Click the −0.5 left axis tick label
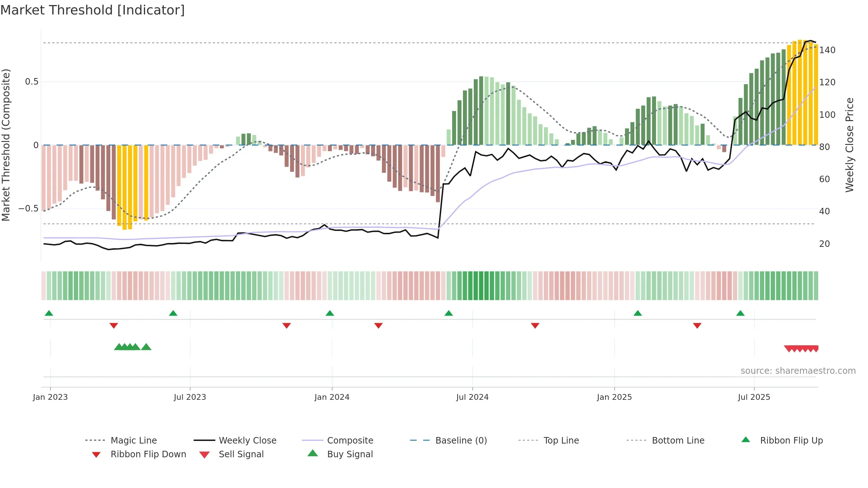 tap(28, 209)
